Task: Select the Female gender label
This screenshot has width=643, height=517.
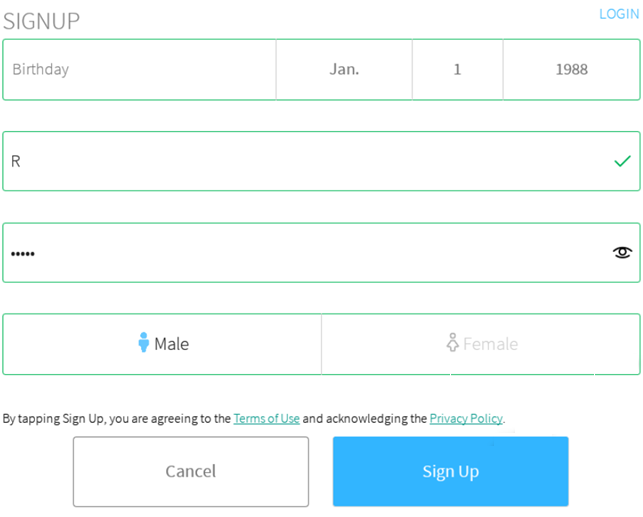Action: 490,344
